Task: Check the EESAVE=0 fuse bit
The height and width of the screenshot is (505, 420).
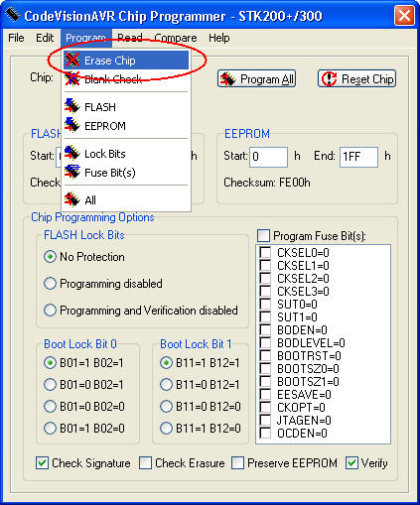Action: [x=265, y=394]
